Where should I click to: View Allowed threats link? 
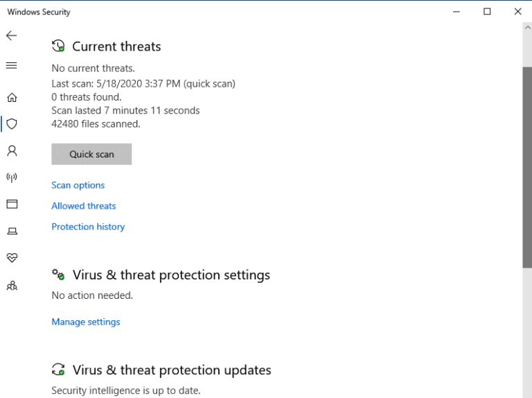click(x=84, y=206)
